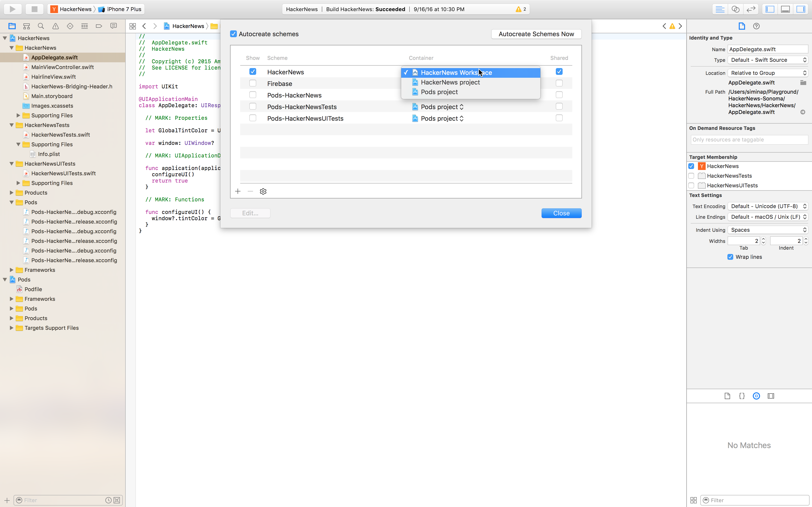Toggle Shared checkbox for HackerNews scheme

coord(559,71)
